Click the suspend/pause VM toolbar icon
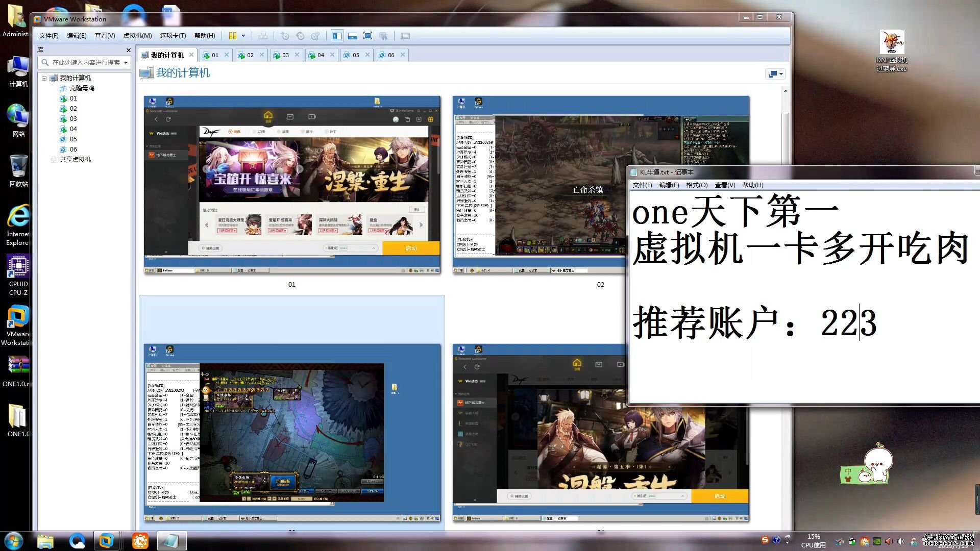980x551 pixels. 233,36
